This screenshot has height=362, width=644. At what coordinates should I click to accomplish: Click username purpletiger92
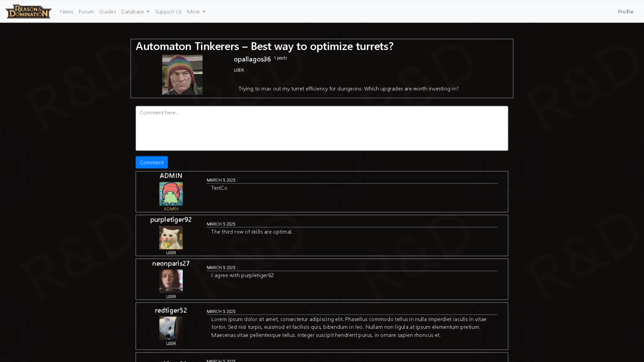pos(171,220)
